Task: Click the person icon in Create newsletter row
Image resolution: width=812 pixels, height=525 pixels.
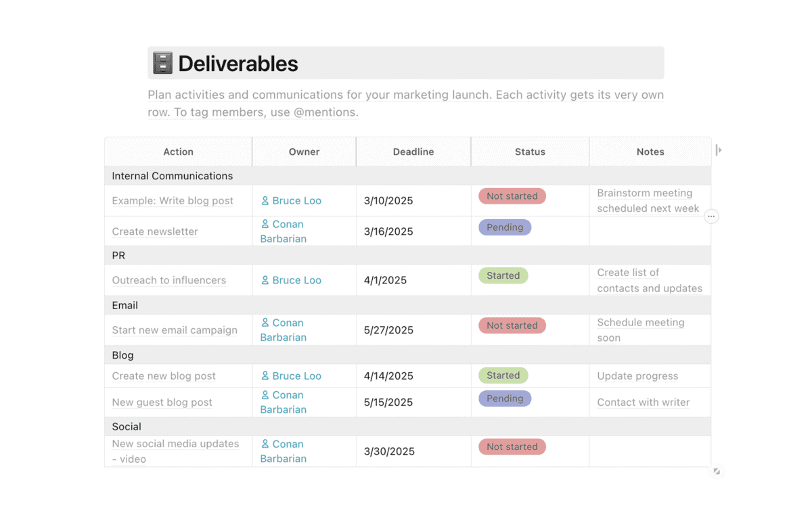Action: click(265, 224)
